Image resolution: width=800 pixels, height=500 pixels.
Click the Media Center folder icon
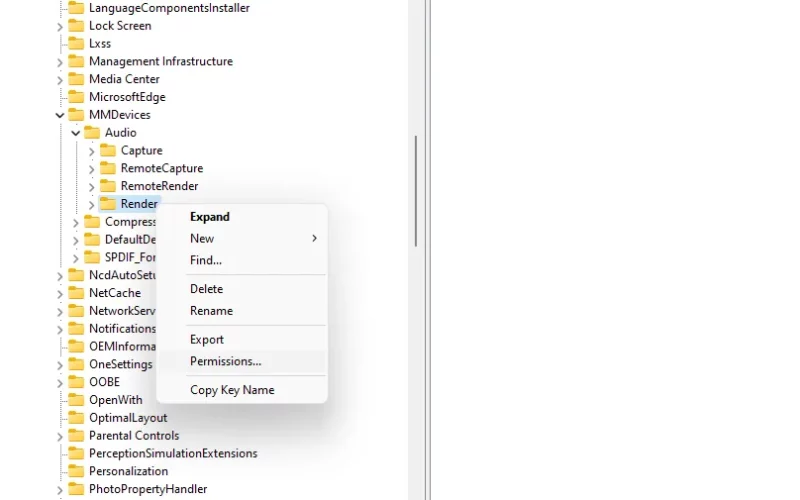click(76, 79)
